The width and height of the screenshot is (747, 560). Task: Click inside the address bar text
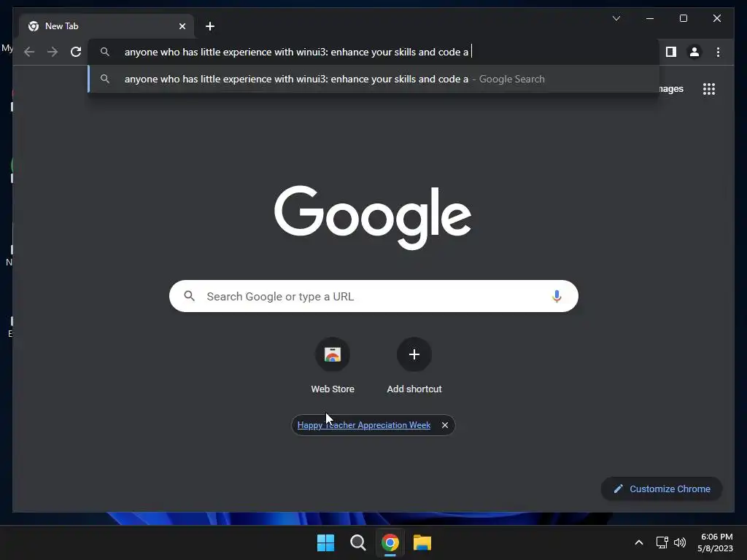pyautogui.click(x=296, y=52)
